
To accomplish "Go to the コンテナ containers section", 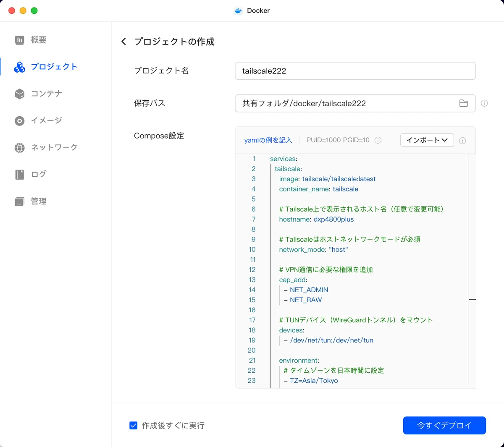I will tap(47, 94).
